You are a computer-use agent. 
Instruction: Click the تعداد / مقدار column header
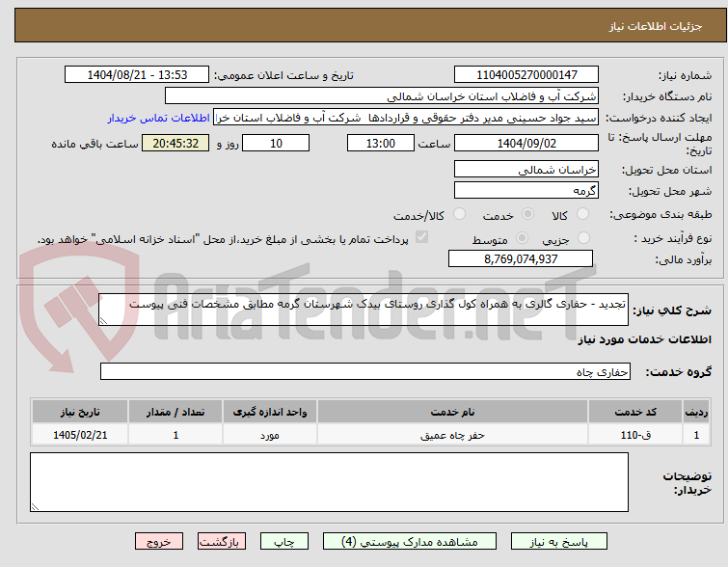click(x=175, y=412)
